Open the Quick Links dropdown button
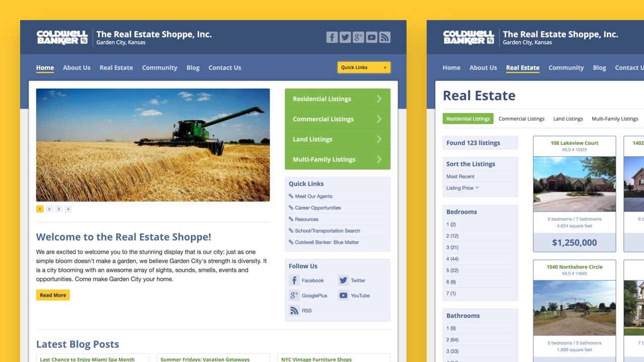This screenshot has width=644, height=362. click(364, 67)
